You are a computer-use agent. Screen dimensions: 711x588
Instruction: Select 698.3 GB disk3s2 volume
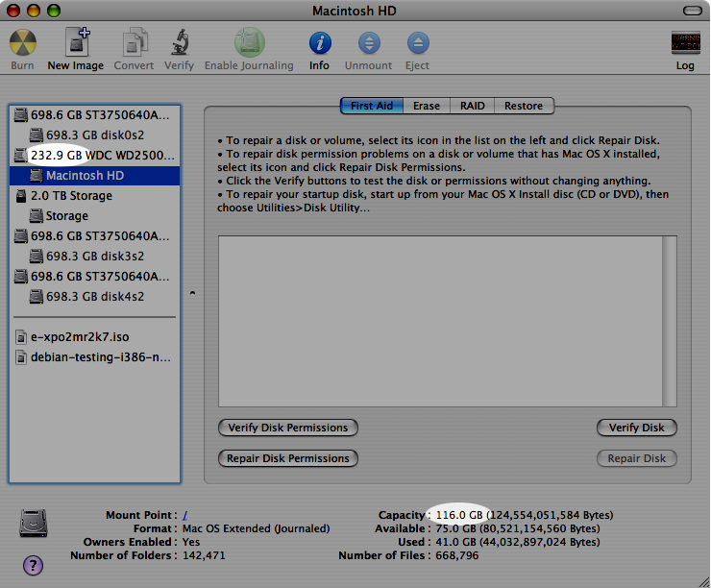pos(95,257)
